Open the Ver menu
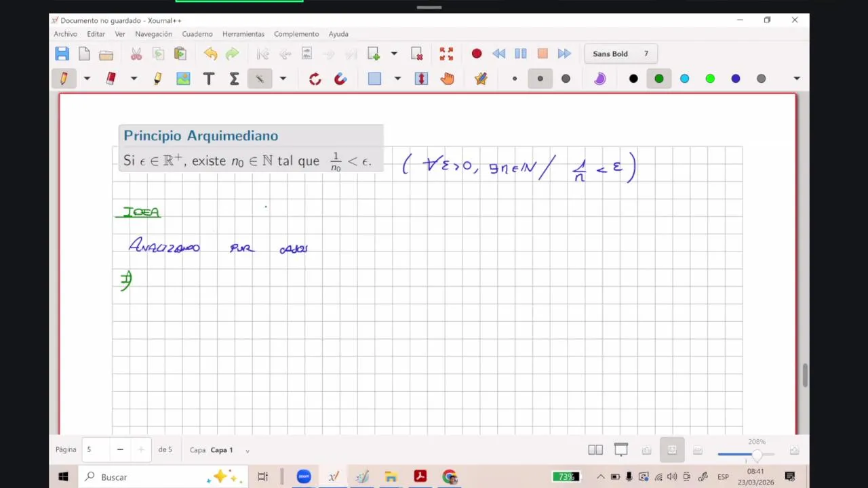The height and width of the screenshot is (488, 868). tap(120, 34)
